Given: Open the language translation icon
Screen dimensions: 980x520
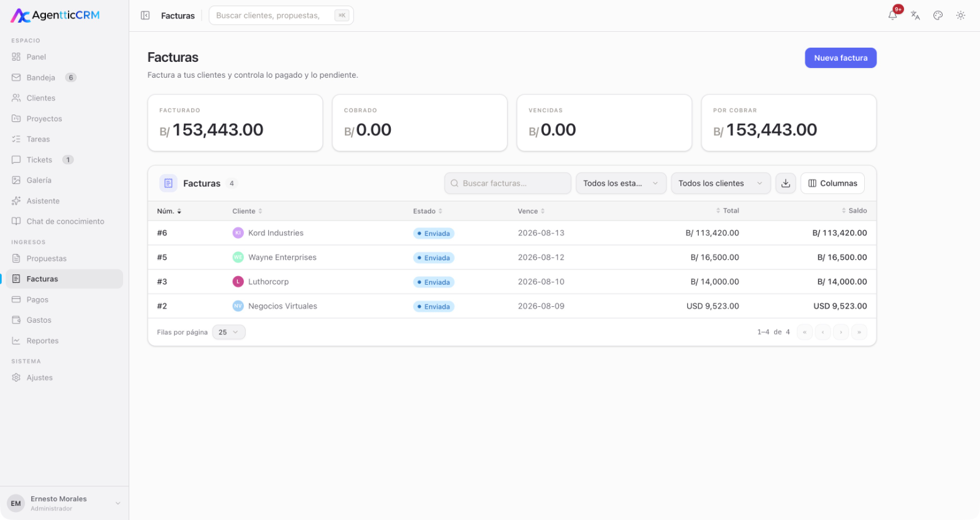Looking at the screenshot, I should (916, 15).
